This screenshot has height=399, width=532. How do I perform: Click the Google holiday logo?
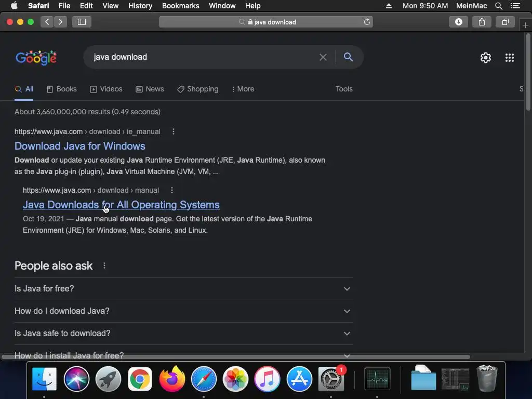click(36, 58)
